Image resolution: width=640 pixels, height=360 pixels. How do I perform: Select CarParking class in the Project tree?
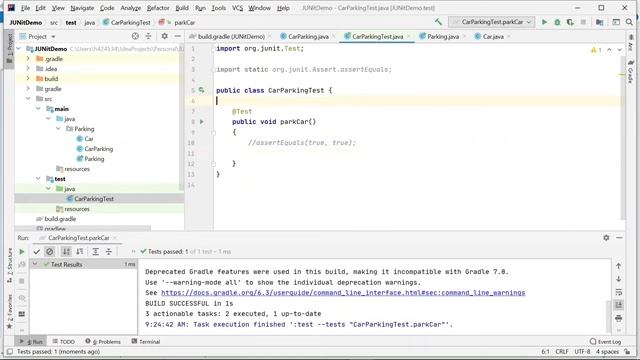(98, 149)
